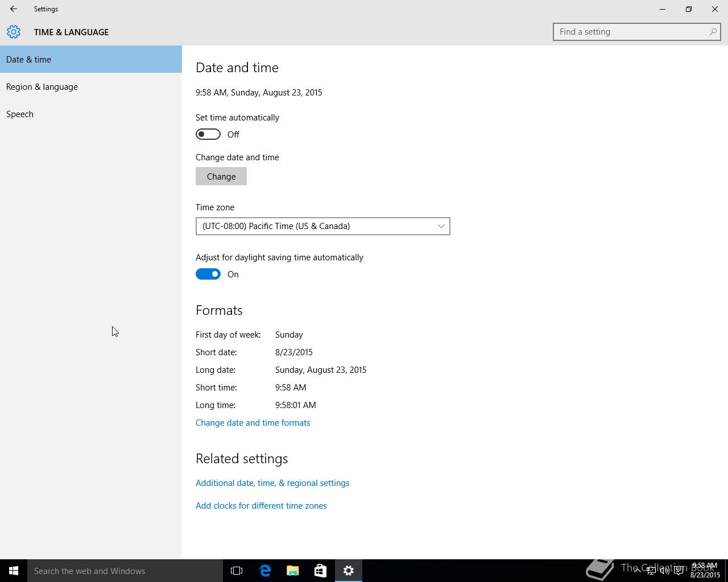The height and width of the screenshot is (582, 728).
Task: Click the Change date and time button
Action: 221,176
